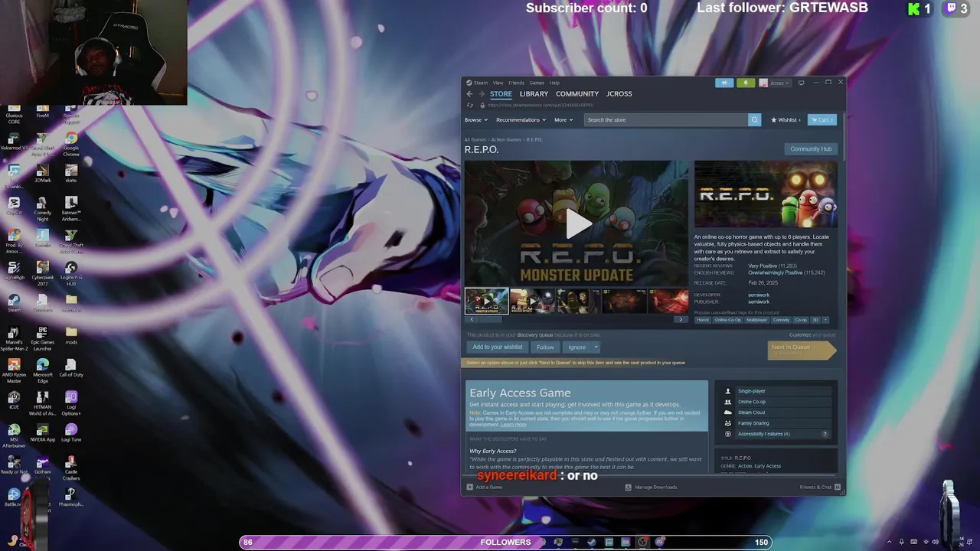Open Cyberpunk 2077 desktop shortcut
The width and height of the screenshot is (980, 551).
pyautogui.click(x=43, y=273)
